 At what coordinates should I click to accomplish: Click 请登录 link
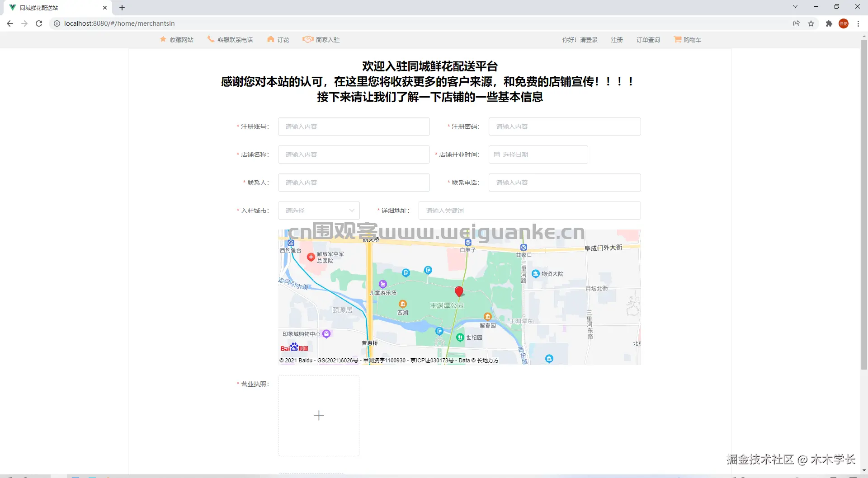[x=589, y=40]
